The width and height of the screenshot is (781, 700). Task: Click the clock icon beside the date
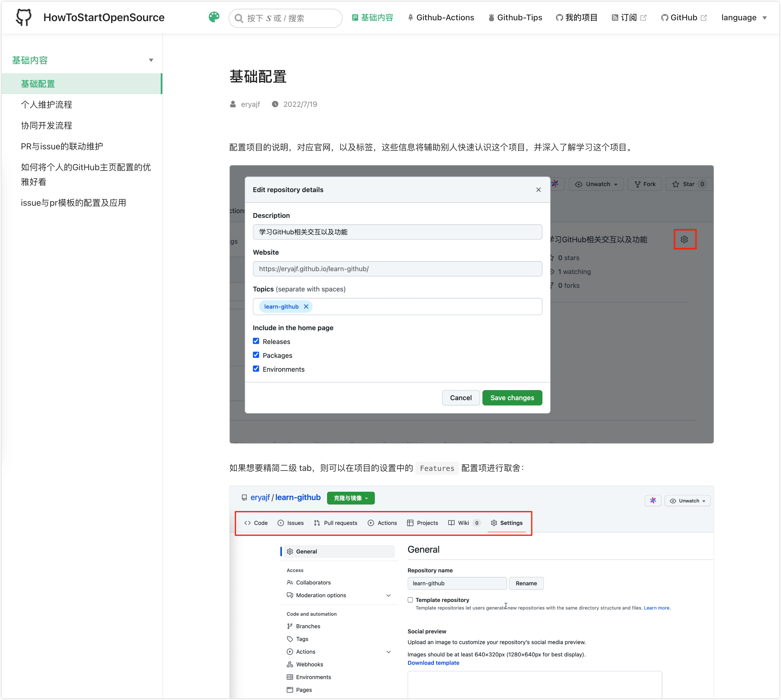tap(275, 104)
